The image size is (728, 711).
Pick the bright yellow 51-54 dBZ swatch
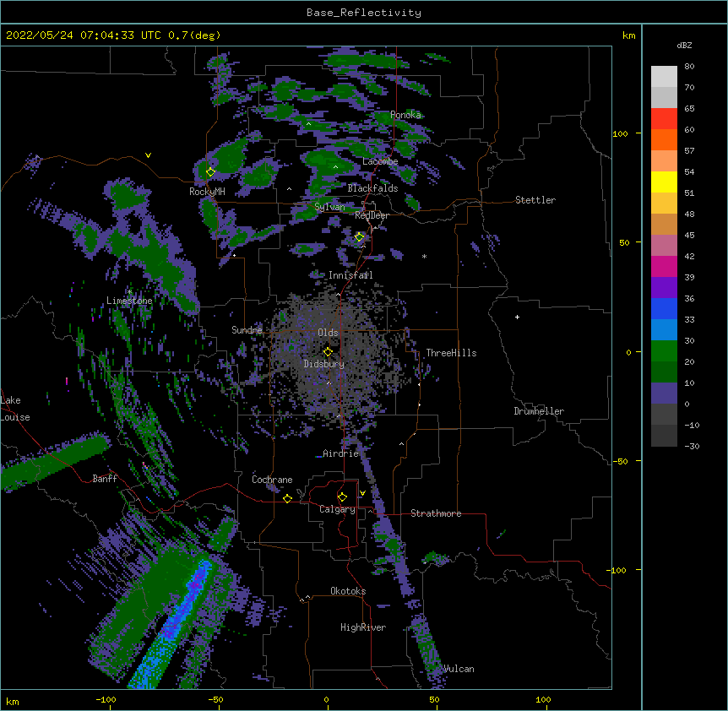point(664,182)
